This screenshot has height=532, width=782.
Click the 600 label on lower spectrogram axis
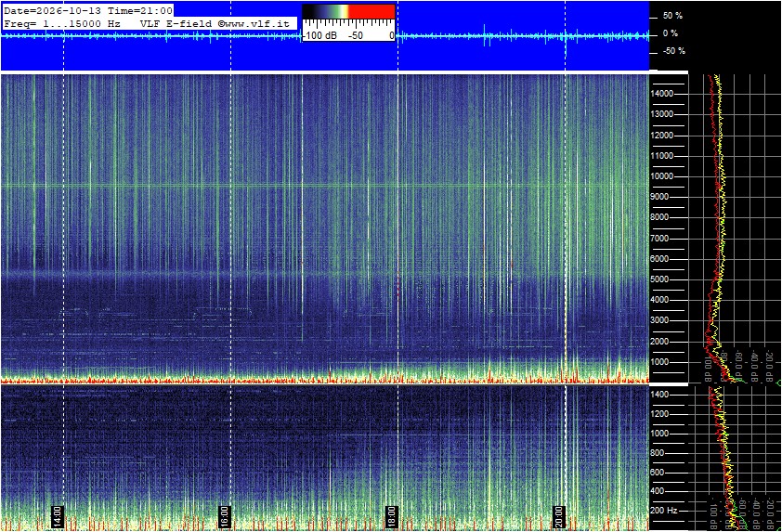pos(658,473)
